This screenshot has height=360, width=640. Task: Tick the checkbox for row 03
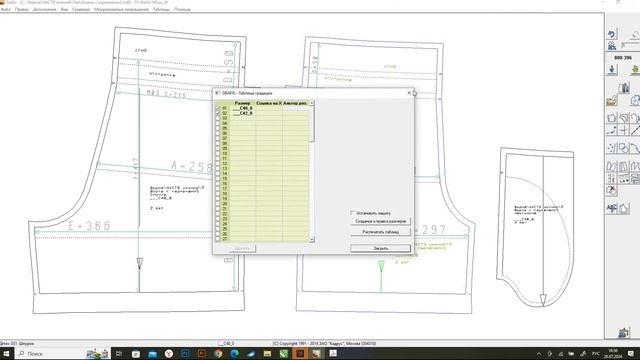tap(218, 118)
